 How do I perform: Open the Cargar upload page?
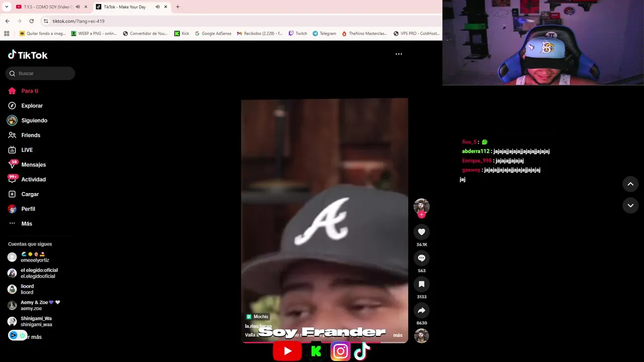click(x=24, y=194)
